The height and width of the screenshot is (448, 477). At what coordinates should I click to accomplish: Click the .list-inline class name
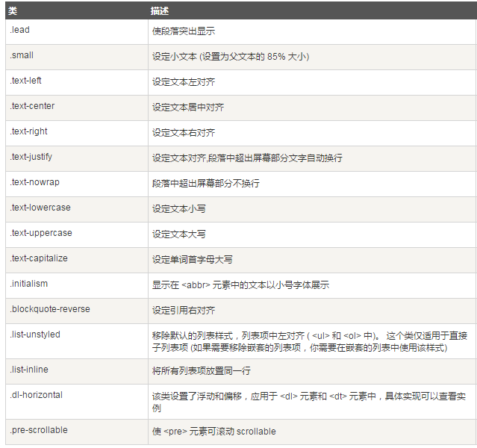pyautogui.click(x=29, y=370)
